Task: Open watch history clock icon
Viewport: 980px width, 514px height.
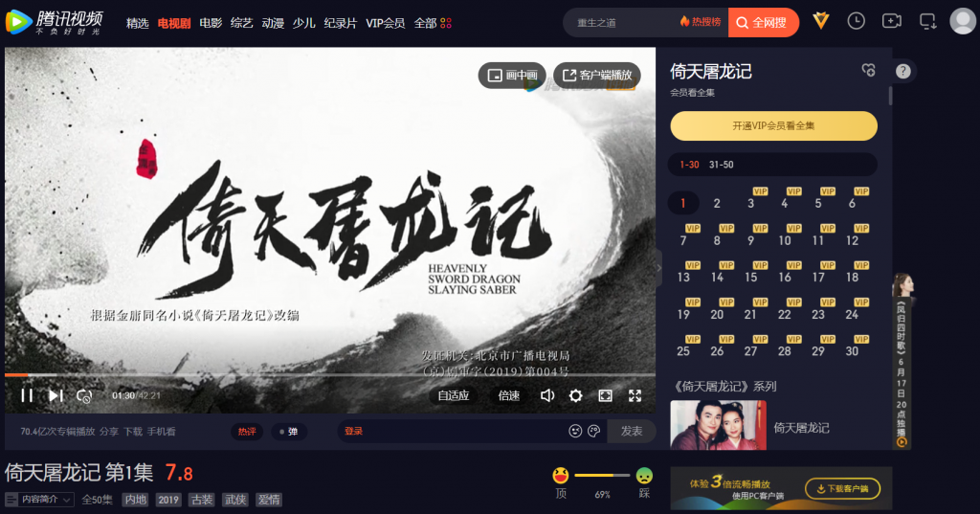Action: [x=856, y=21]
